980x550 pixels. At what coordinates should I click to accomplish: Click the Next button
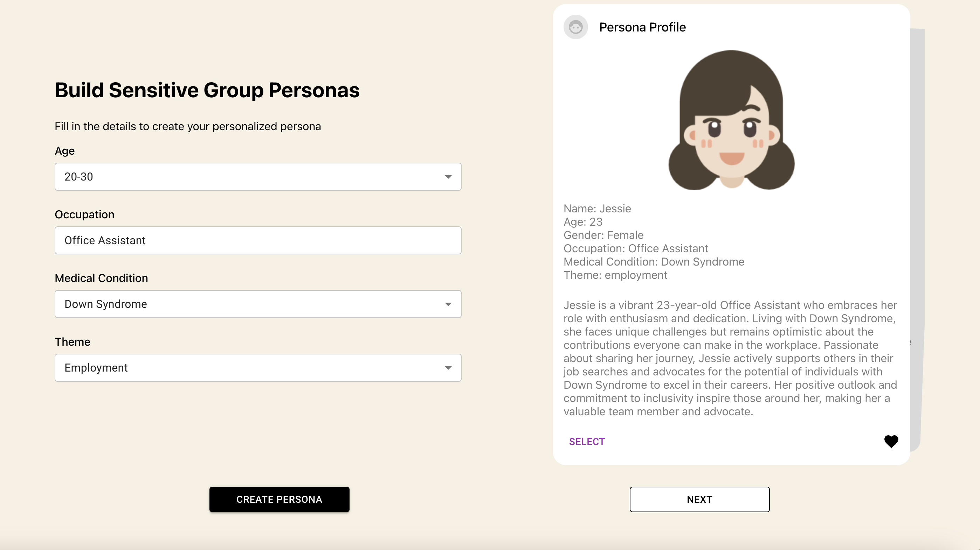699,500
